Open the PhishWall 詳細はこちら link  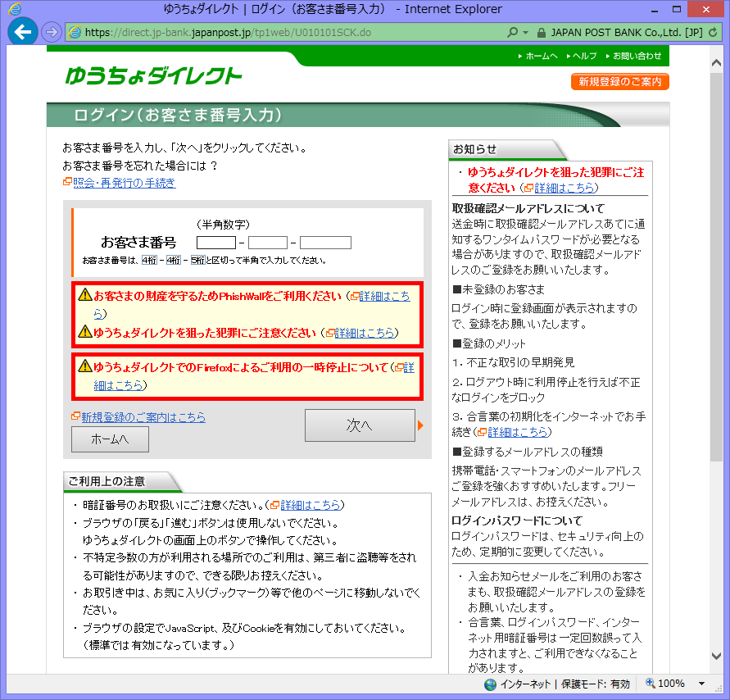pos(384,296)
